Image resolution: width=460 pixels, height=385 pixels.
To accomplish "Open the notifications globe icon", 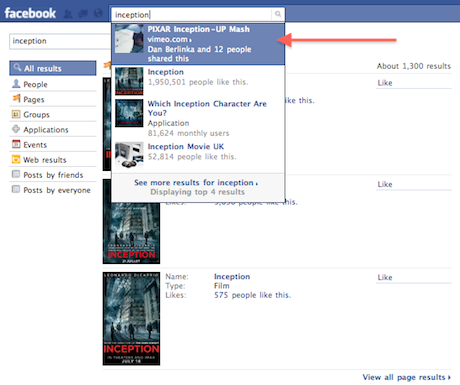I will [x=98, y=13].
